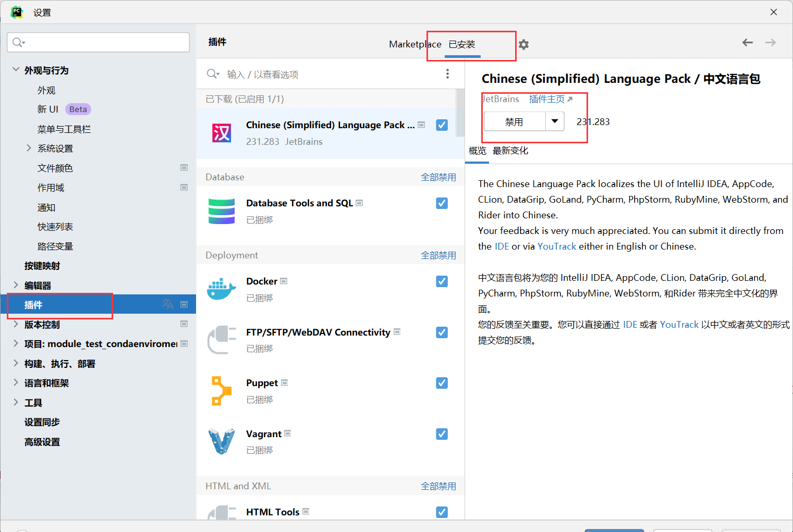Toggle the Vagrant plugin checkbox
The width and height of the screenshot is (793, 532).
click(442, 434)
